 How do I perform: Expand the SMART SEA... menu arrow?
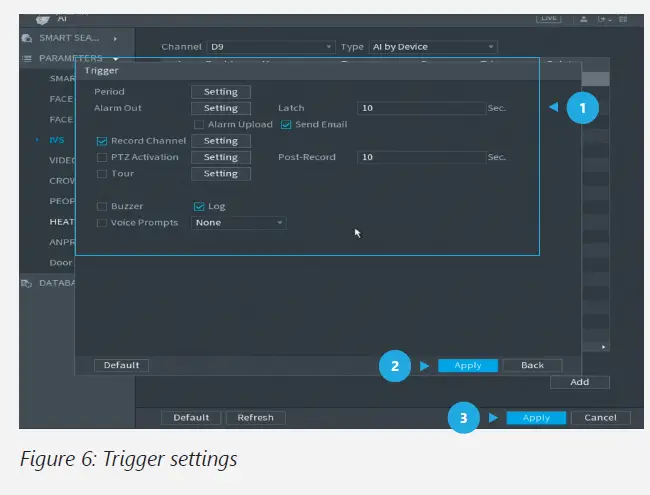[x=115, y=39]
